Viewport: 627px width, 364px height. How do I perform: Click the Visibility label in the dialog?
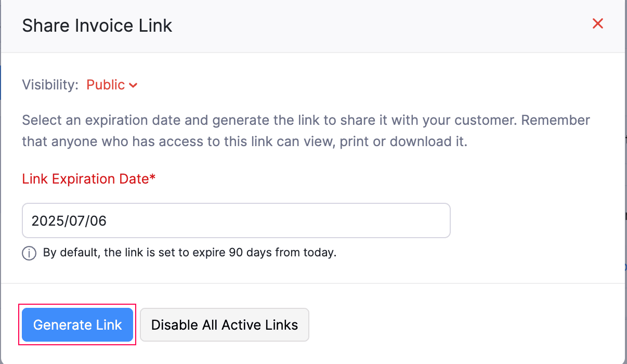(x=49, y=85)
